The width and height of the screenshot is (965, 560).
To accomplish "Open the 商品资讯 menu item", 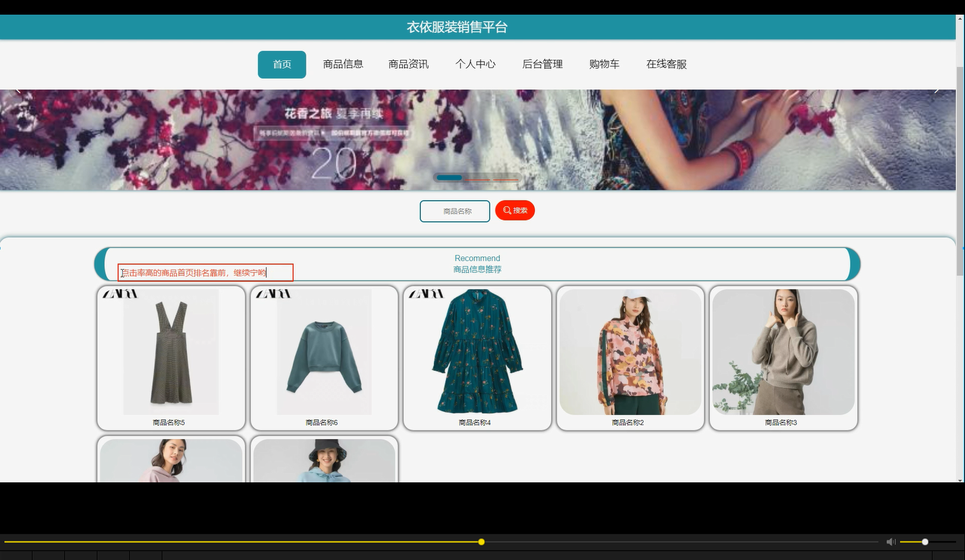I will [408, 64].
